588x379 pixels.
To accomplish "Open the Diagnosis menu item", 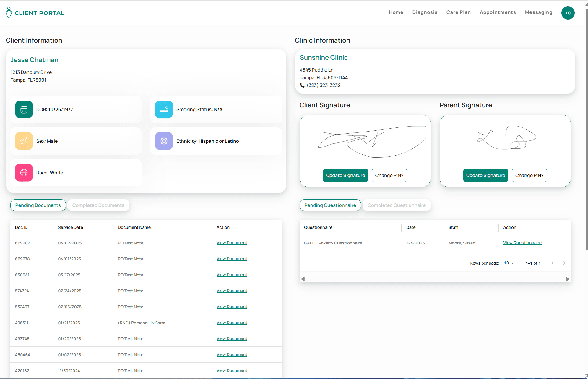I will point(425,12).
